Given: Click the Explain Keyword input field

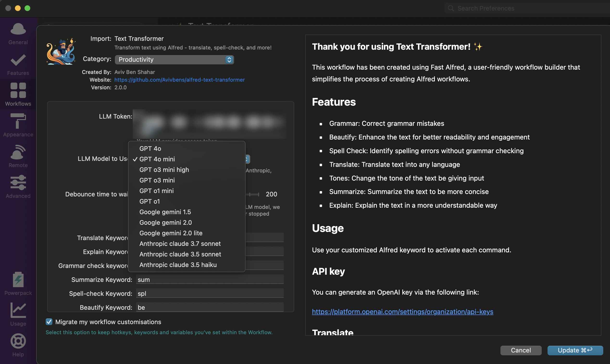Looking at the screenshot, I should pyautogui.click(x=265, y=251).
